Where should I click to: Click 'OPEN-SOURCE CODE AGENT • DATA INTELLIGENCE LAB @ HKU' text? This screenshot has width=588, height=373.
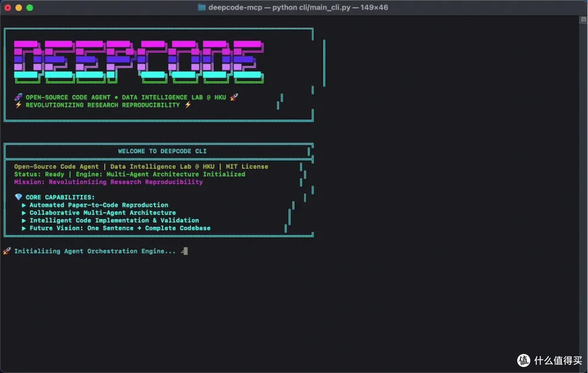(126, 97)
